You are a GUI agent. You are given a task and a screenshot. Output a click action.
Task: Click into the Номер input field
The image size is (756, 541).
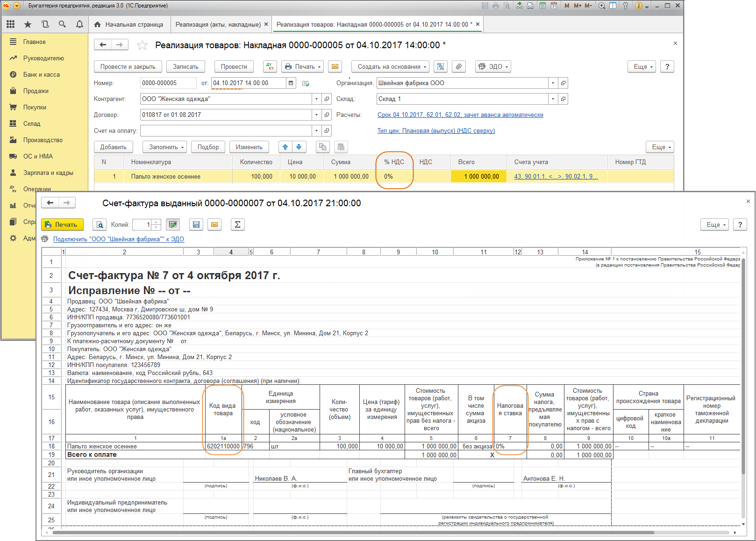tap(168, 83)
